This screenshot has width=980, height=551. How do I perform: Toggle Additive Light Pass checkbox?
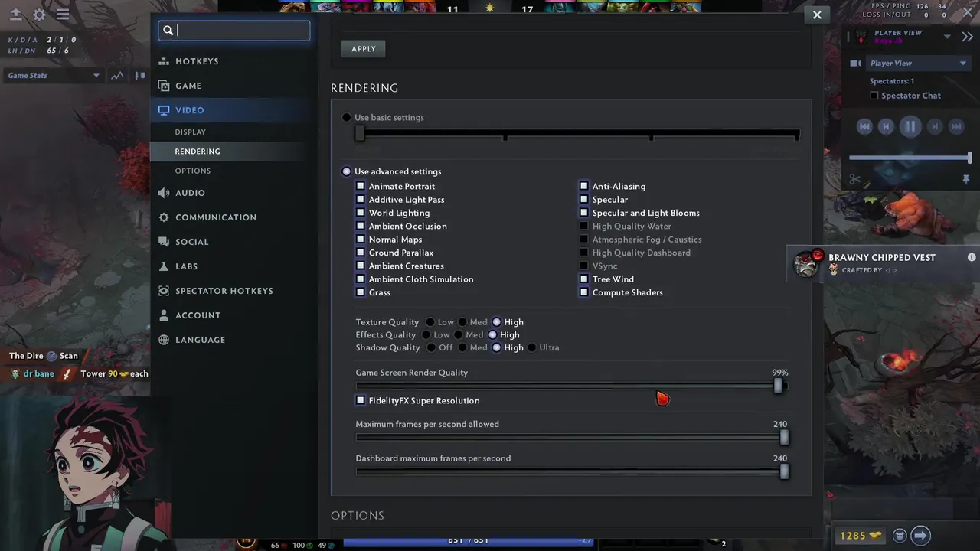[x=361, y=200]
